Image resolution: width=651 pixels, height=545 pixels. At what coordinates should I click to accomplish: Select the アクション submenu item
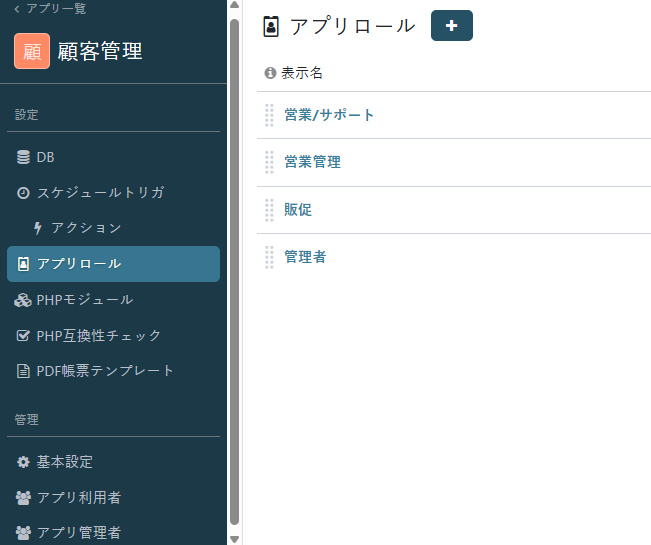click(x=86, y=228)
